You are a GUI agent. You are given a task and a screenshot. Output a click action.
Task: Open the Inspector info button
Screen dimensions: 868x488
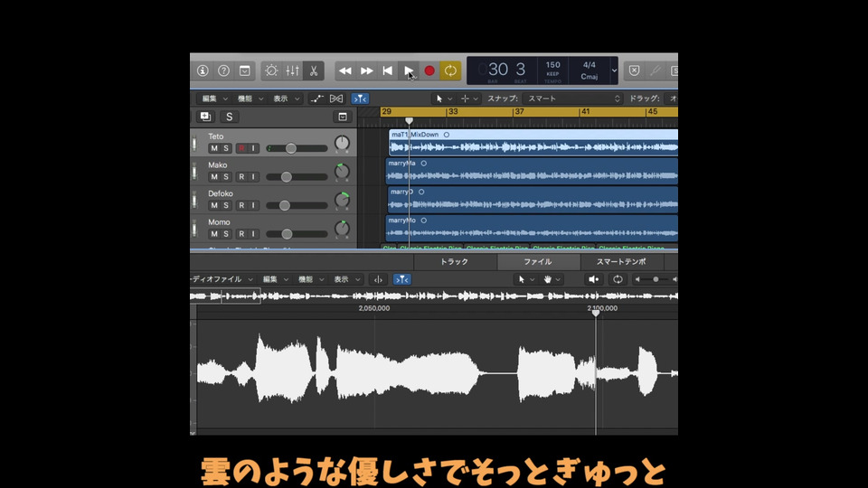coord(203,70)
